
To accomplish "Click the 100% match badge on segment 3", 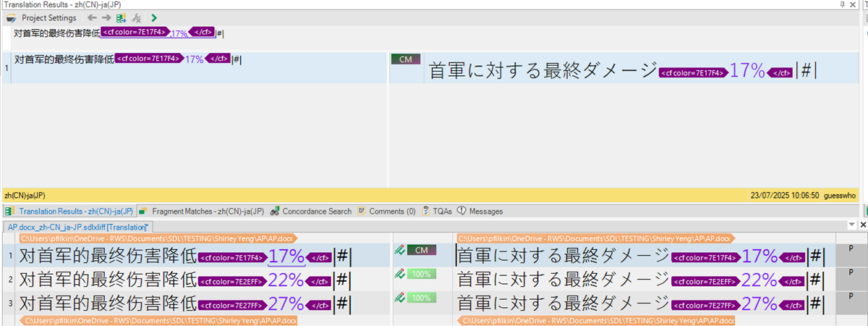I will 422,298.
